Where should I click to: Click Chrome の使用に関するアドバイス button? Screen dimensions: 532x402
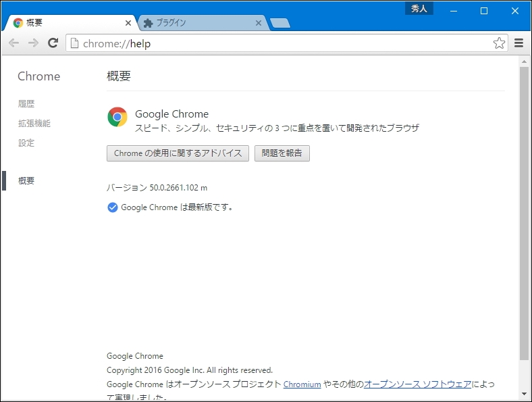pos(178,153)
